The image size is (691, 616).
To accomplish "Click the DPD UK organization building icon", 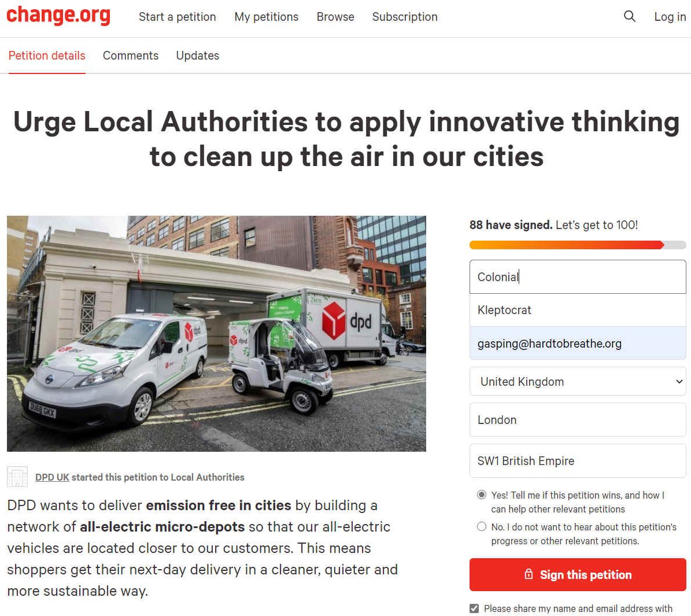I will click(17, 477).
